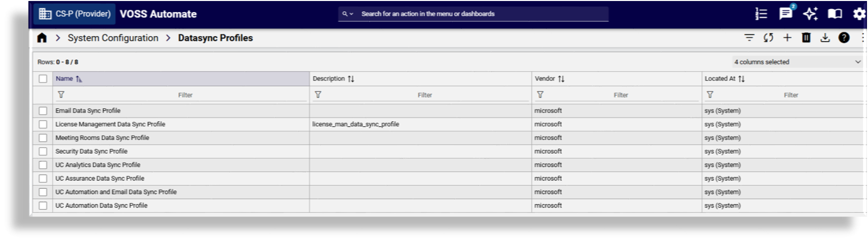This screenshot has height=242, width=868.
Task: Open Email Data Sync Profile
Action: click(x=88, y=111)
